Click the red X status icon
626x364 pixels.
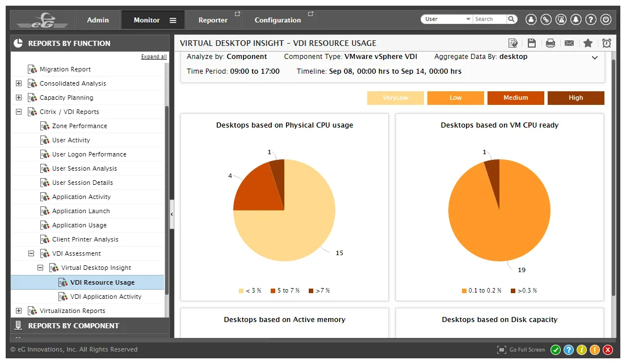tap(608, 350)
